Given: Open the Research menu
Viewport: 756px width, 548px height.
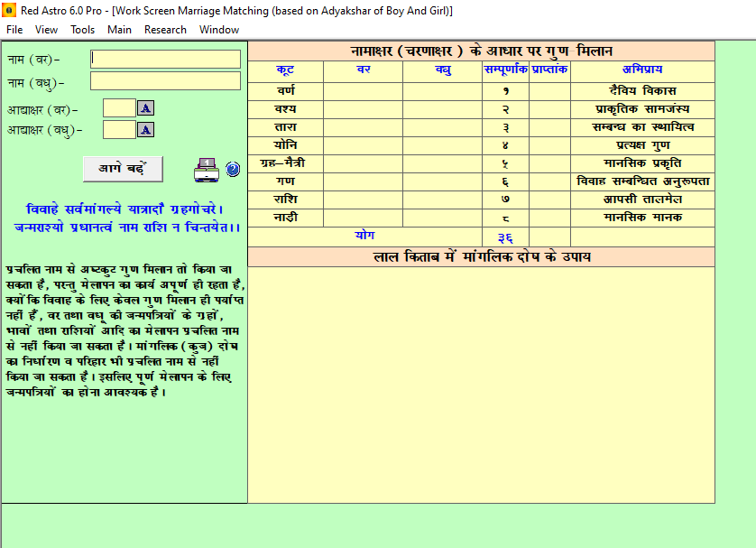Looking at the screenshot, I should pos(165,30).
